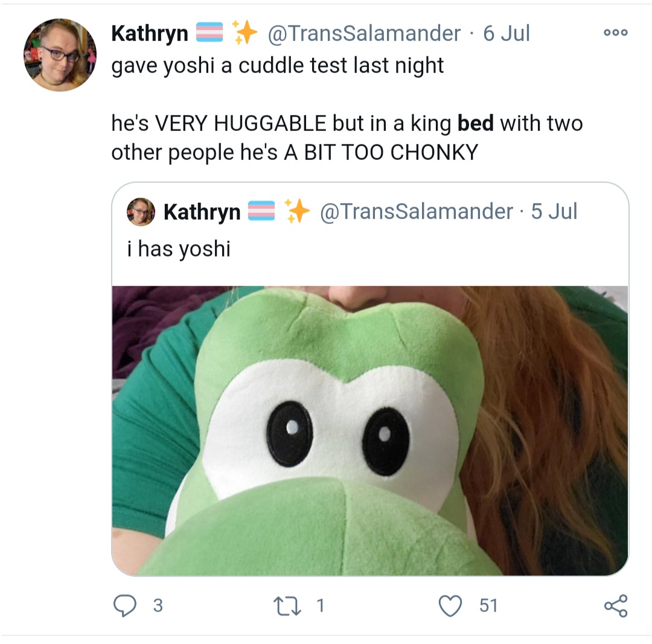Open the Yoshi plush photo
The width and height of the screenshot is (652, 644).
click(370, 431)
